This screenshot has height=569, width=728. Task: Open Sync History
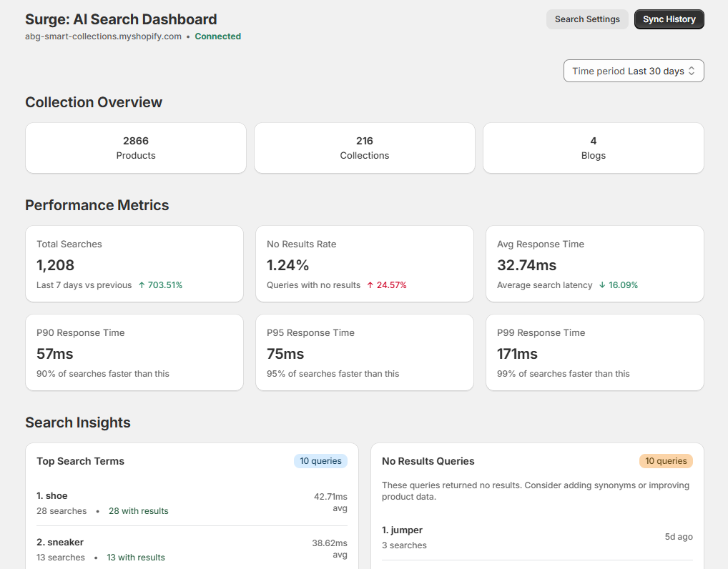pos(669,19)
